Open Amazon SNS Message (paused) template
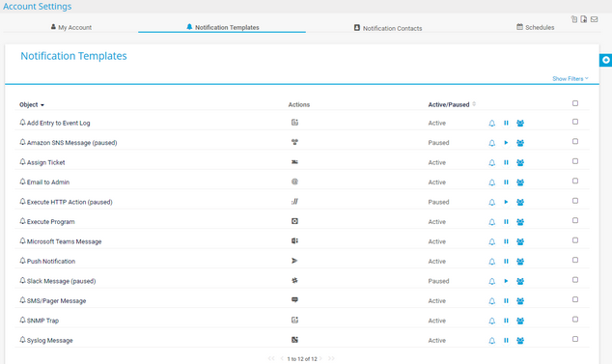The height and width of the screenshot is (364, 612). [x=71, y=143]
